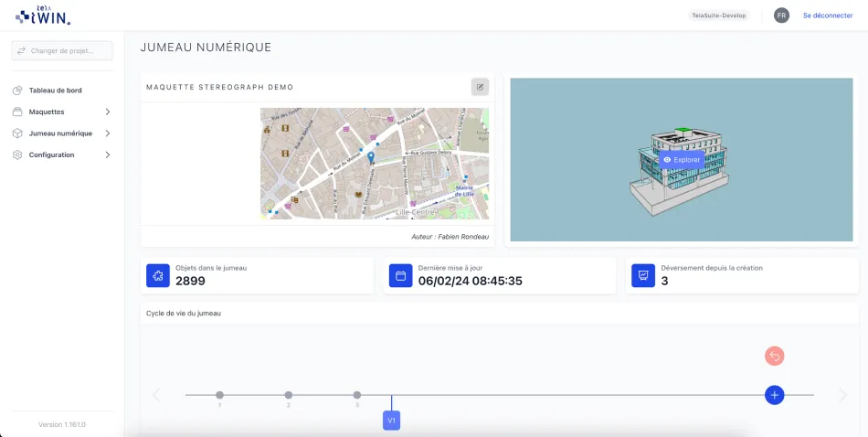Click Se déconnecter link

(827, 16)
